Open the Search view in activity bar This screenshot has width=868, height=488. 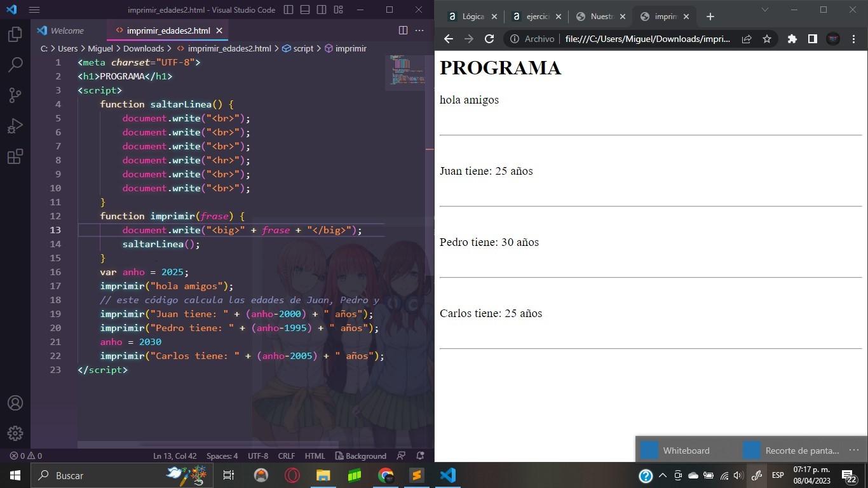(15, 64)
